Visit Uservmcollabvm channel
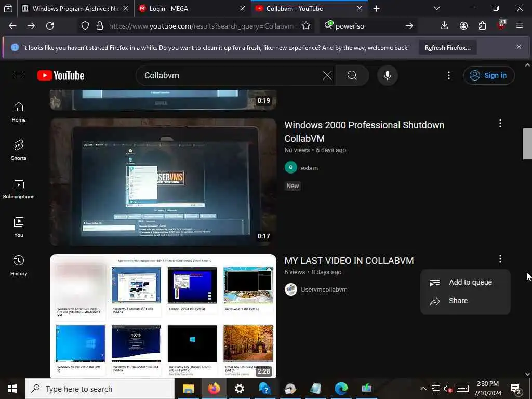This screenshot has height=399, width=532. click(324, 290)
